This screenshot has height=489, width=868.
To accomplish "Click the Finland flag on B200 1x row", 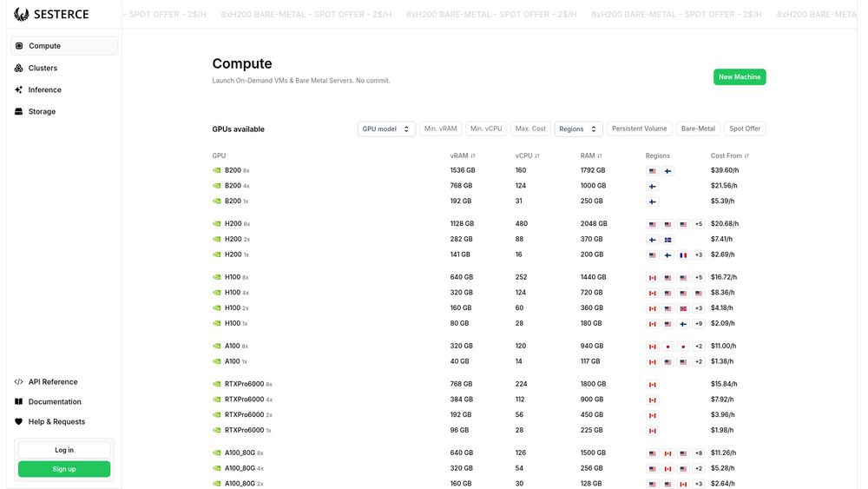I will coord(653,202).
